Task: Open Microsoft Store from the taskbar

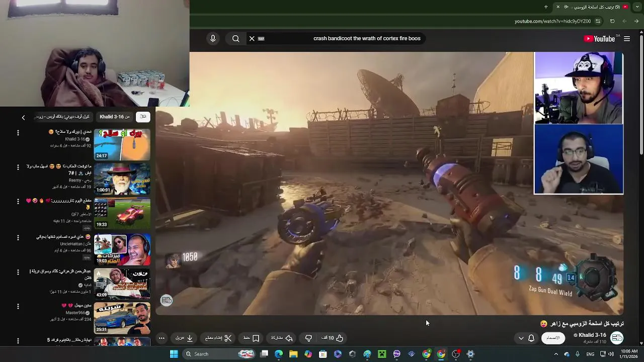Action: [323, 354]
